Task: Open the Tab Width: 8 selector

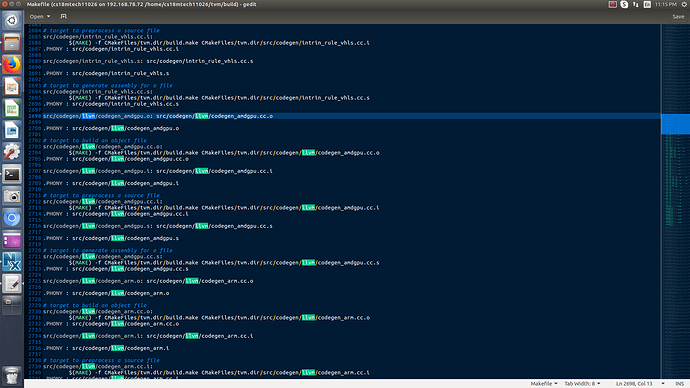Action: [x=582, y=384]
